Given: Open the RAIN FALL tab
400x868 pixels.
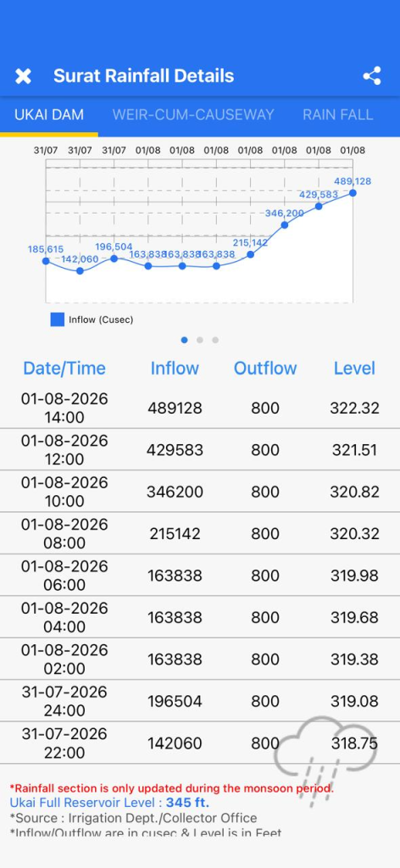Looking at the screenshot, I should (337, 114).
